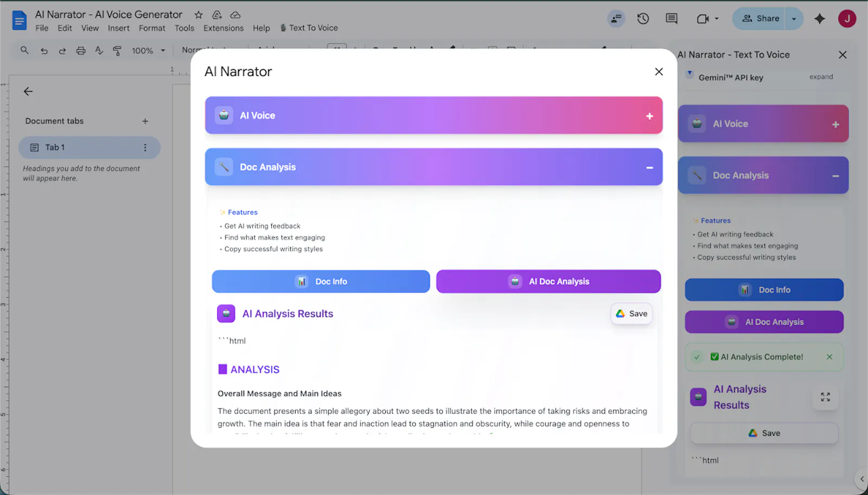Viewport: 868px width, 495px height.
Task: Activate the paint format tool
Action: [x=117, y=50]
